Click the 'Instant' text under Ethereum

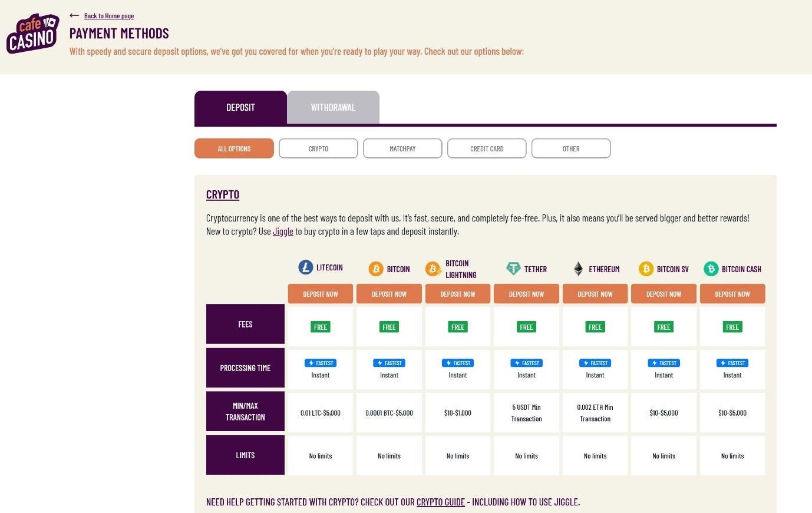pyautogui.click(x=595, y=375)
